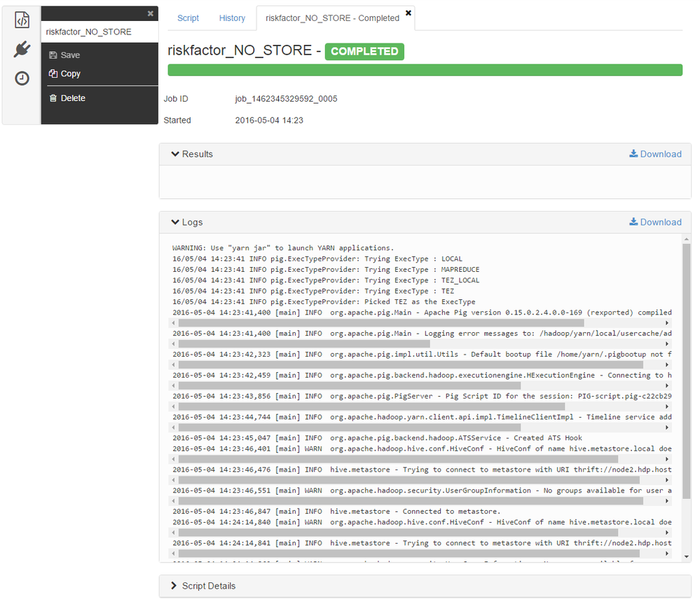Click log line 'Trying ExecType : MAPREDUCE'

[x=326, y=270]
